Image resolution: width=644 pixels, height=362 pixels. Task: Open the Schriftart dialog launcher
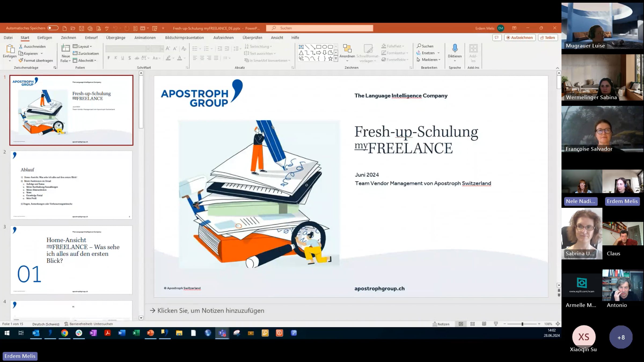(187, 68)
